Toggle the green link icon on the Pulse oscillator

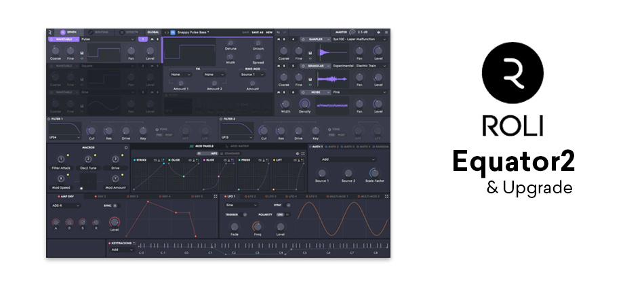point(82,58)
